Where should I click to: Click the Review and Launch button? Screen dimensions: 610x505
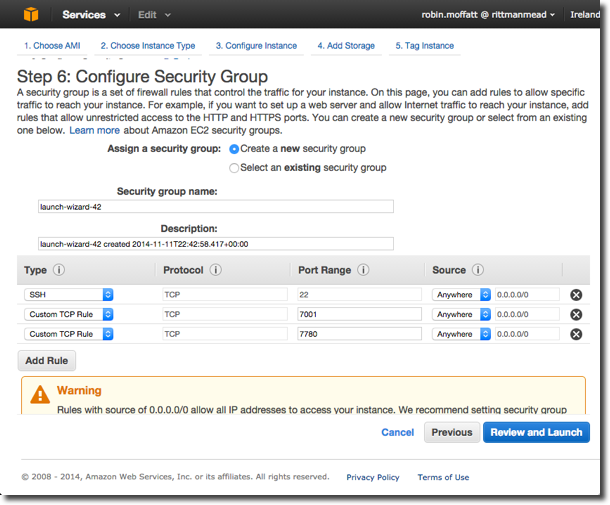coord(536,432)
